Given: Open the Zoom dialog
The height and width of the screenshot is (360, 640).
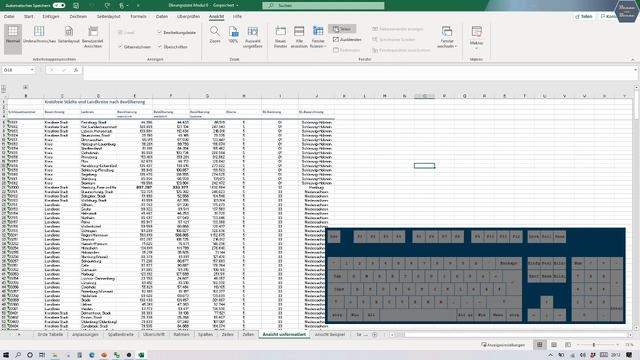Looking at the screenshot, I should (x=215, y=35).
